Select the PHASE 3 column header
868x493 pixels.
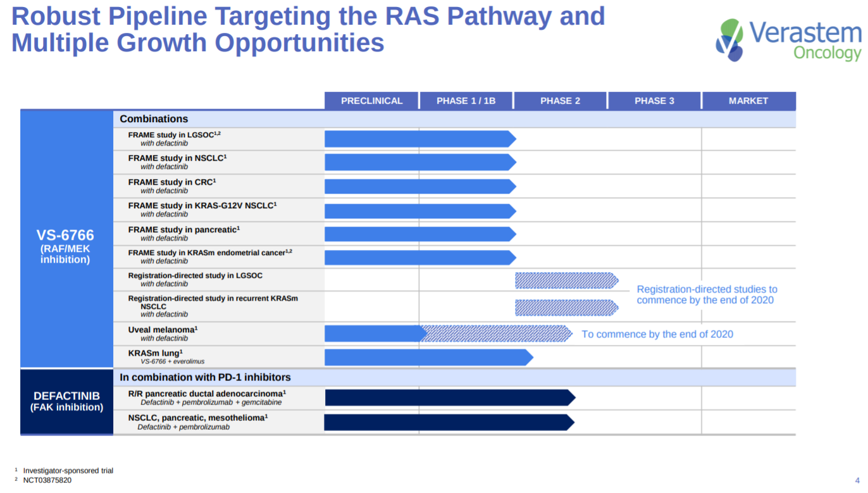(x=654, y=101)
